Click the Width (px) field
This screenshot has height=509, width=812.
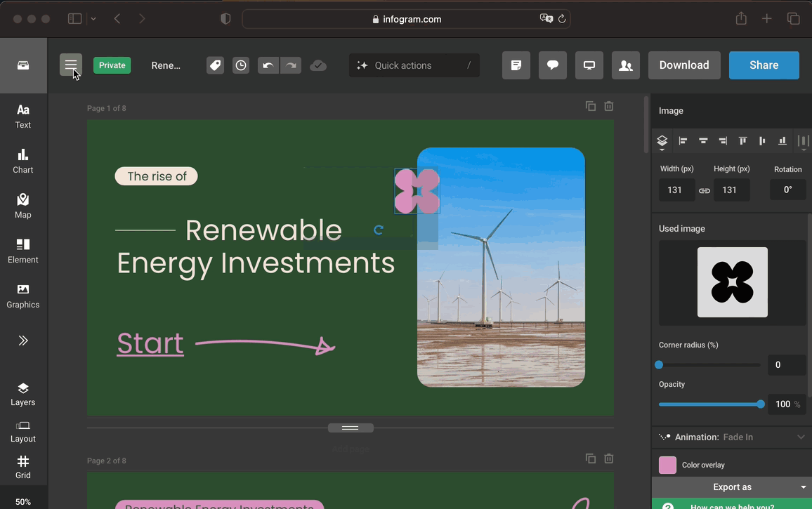pos(677,190)
